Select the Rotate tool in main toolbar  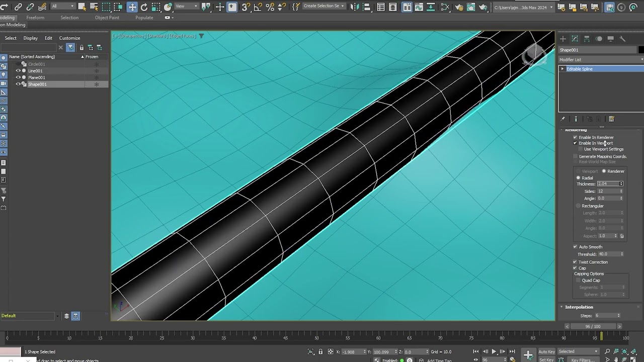tap(144, 7)
